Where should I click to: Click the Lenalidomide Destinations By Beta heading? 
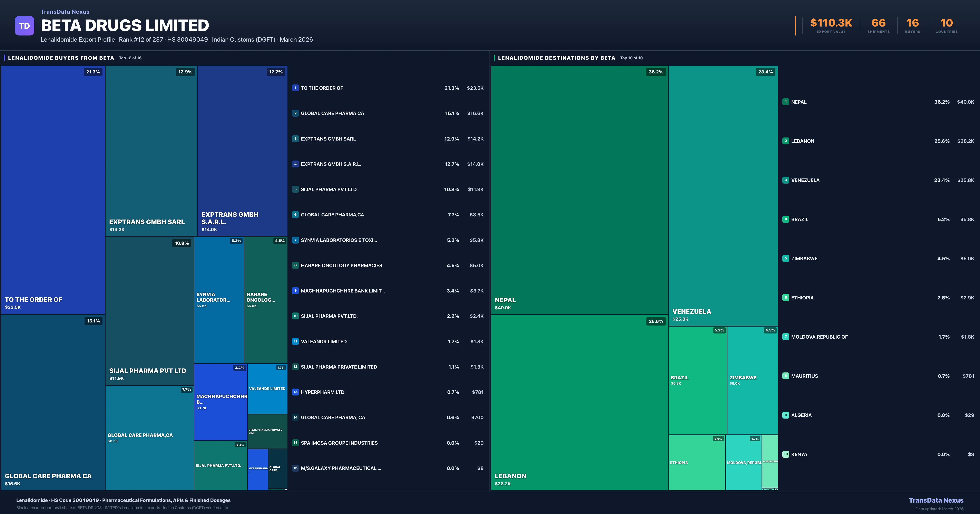556,58
